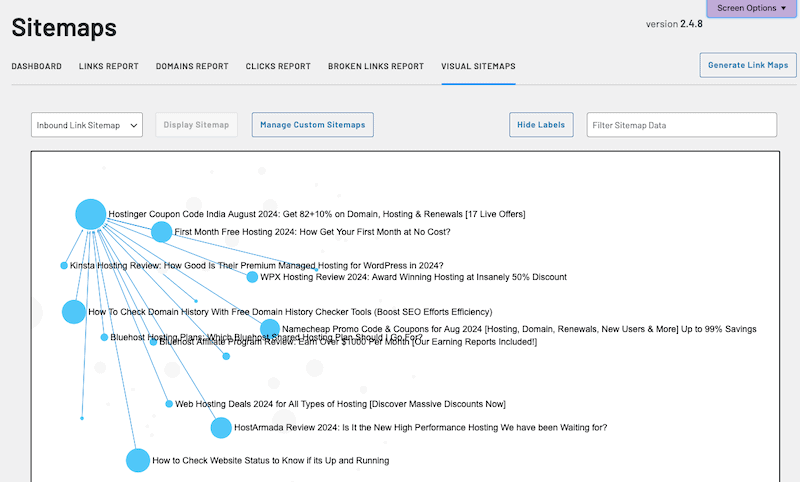Image resolution: width=800 pixels, height=482 pixels.
Task: Select the Bluehost Hosting Plans node dot
Action: [104, 337]
